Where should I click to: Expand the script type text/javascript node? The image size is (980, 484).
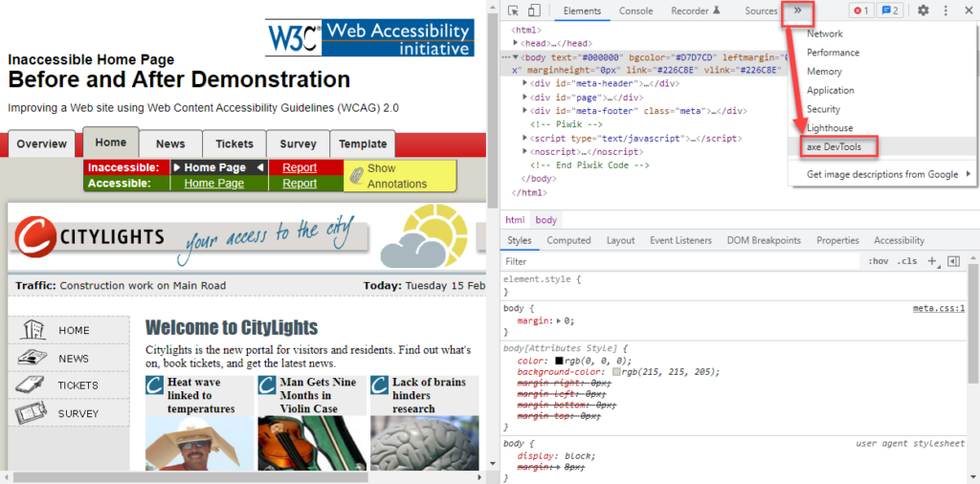(525, 138)
